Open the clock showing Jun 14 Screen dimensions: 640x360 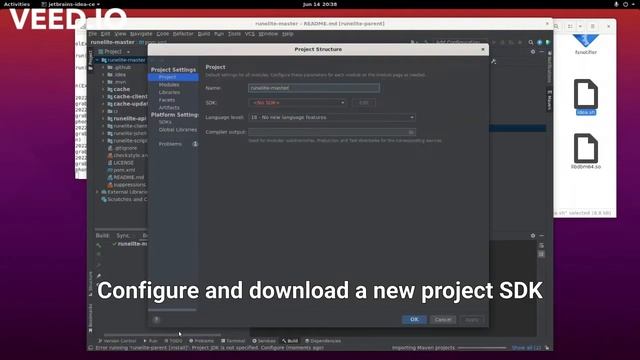(x=320, y=4)
